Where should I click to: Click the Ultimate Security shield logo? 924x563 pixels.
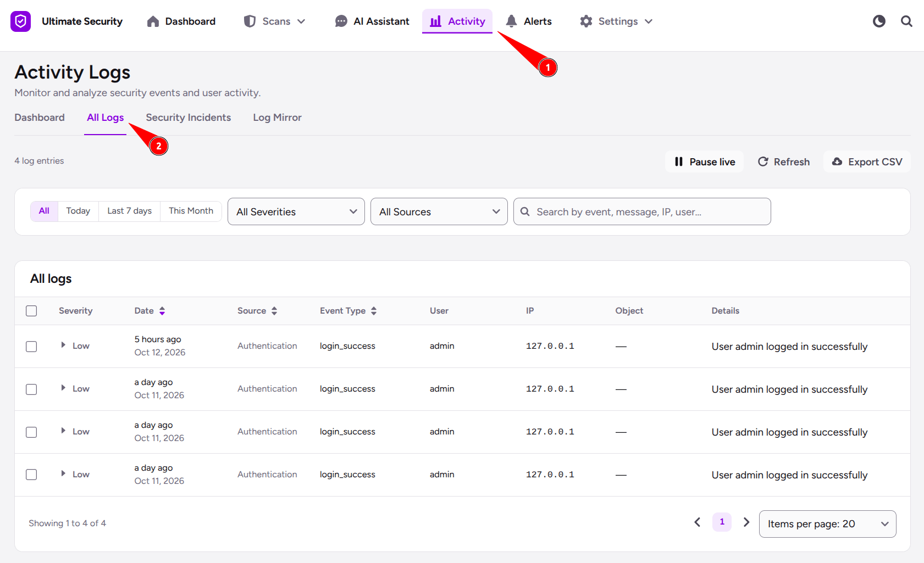(20, 21)
